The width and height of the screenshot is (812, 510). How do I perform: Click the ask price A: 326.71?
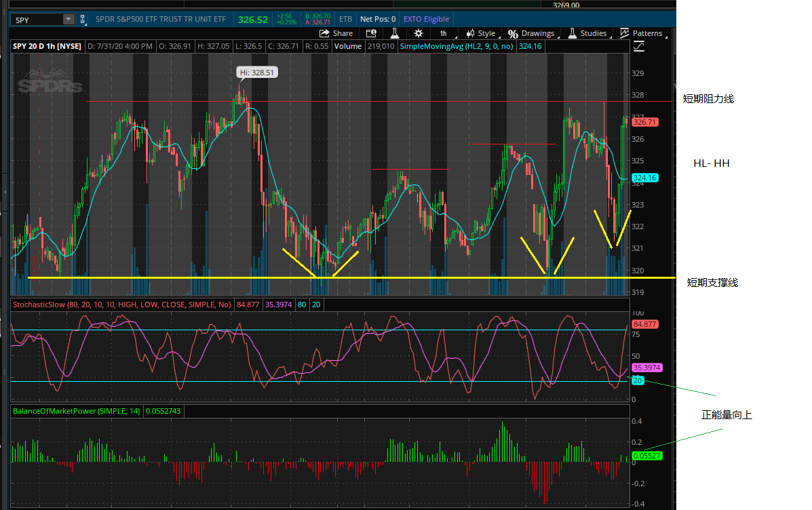point(317,22)
